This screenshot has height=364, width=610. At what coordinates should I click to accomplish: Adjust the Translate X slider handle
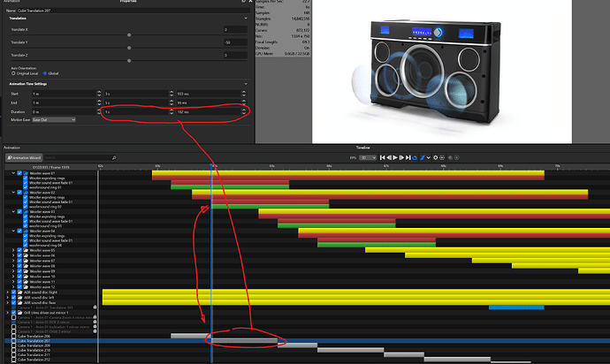(129, 35)
